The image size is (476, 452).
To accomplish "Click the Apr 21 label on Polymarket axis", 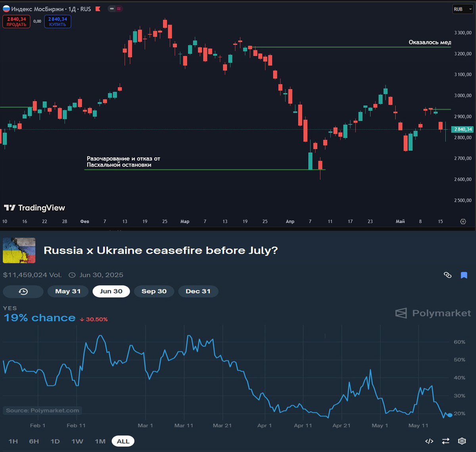I will (342, 425).
